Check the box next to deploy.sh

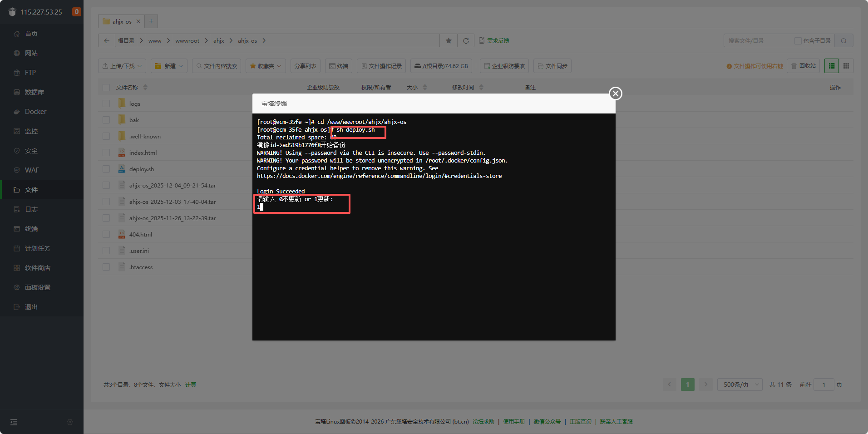(106, 169)
